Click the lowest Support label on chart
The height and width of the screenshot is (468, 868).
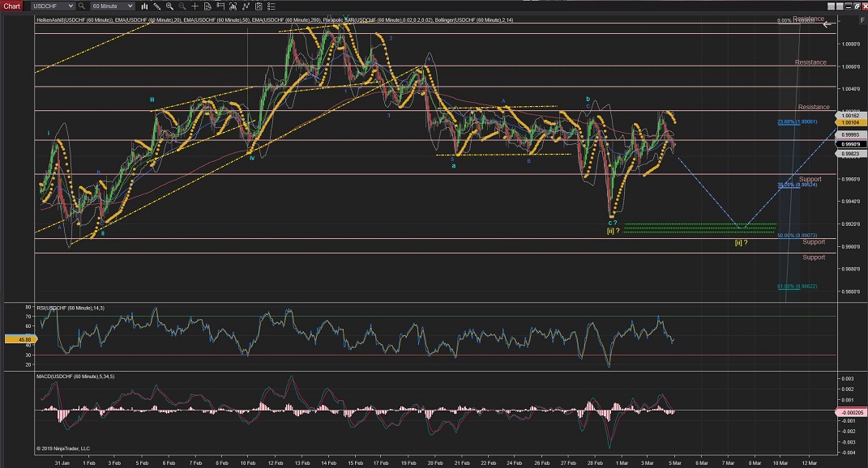pyautogui.click(x=814, y=257)
